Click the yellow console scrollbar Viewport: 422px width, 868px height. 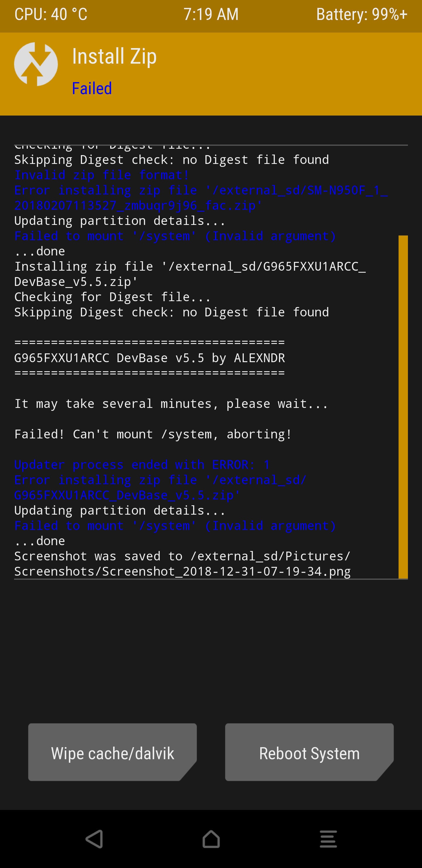pyautogui.click(x=403, y=406)
